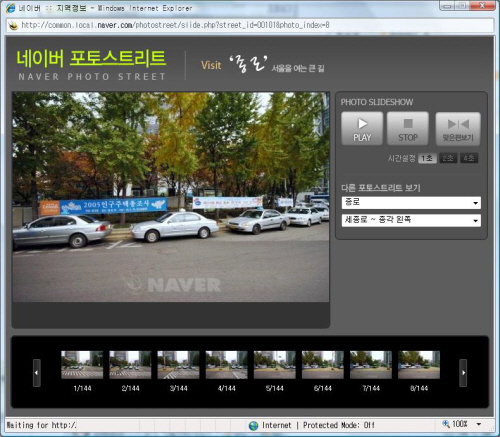Open the 종로 street dropdown
The image size is (500, 437).
411,203
